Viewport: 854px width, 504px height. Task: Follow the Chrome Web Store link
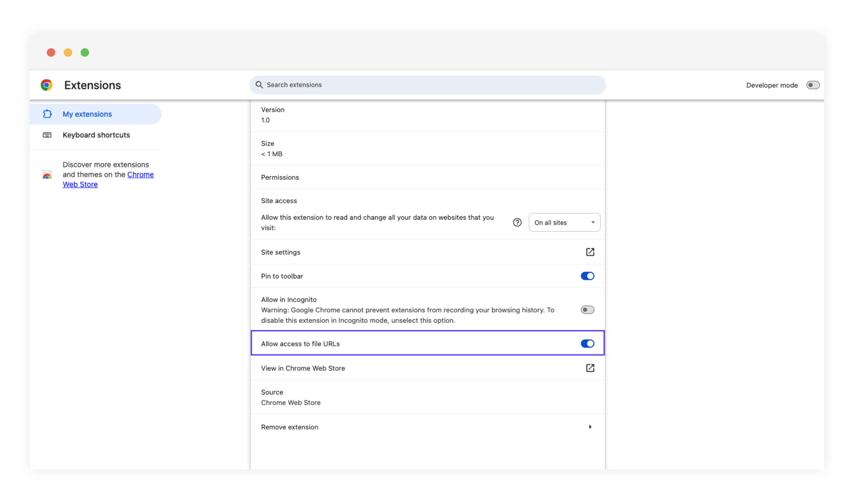(108, 179)
